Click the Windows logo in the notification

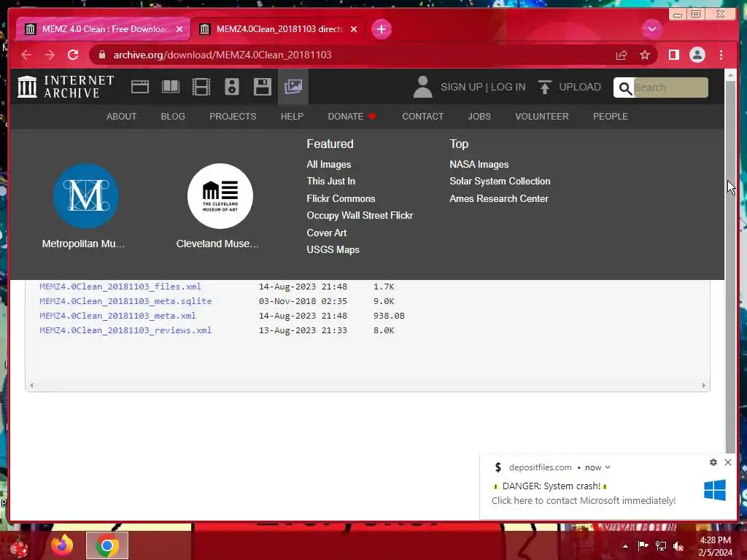pyautogui.click(x=715, y=490)
